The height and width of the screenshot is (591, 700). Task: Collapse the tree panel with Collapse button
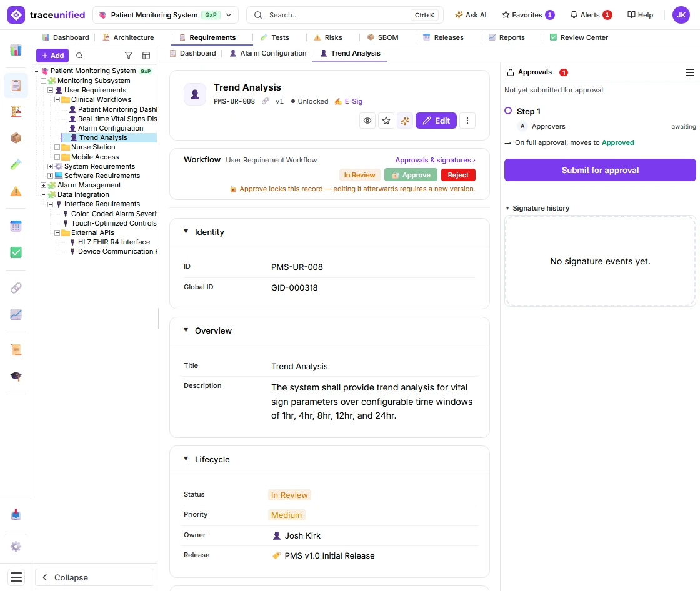click(x=94, y=577)
